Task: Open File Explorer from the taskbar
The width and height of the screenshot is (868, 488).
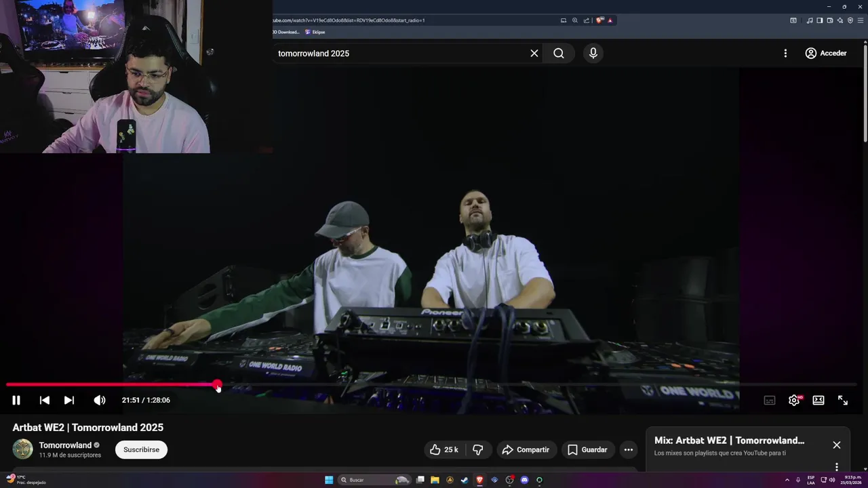Action: click(x=435, y=480)
